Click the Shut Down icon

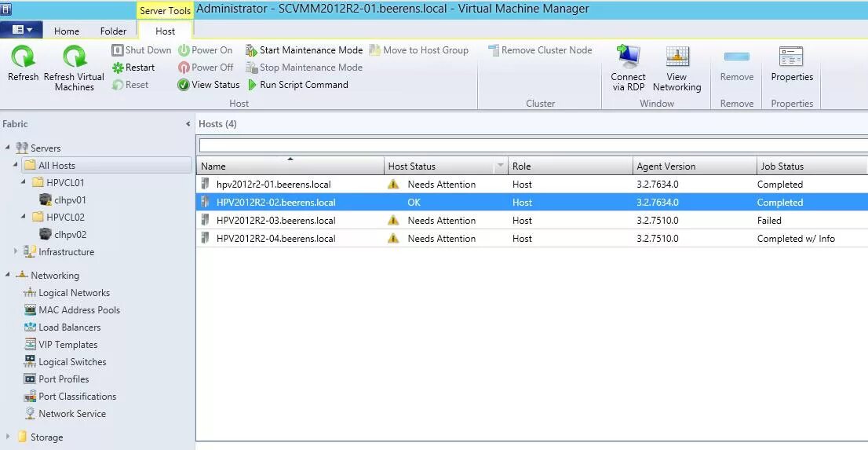118,50
